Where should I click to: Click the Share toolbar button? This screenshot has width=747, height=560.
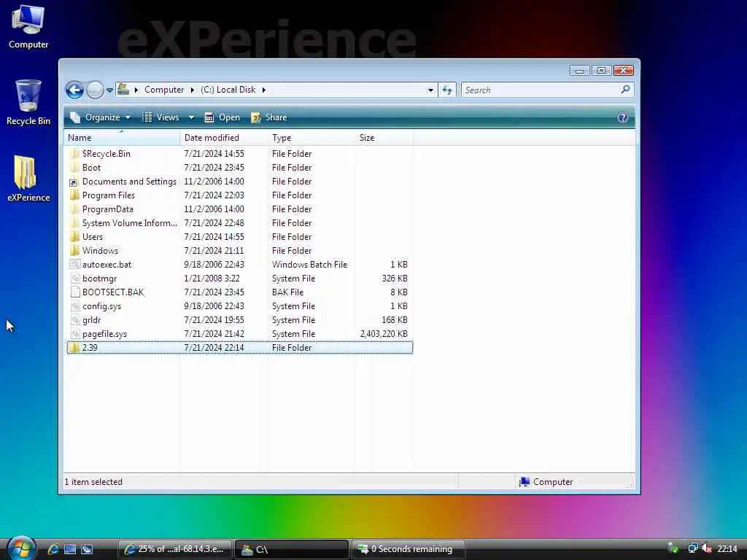[269, 117]
